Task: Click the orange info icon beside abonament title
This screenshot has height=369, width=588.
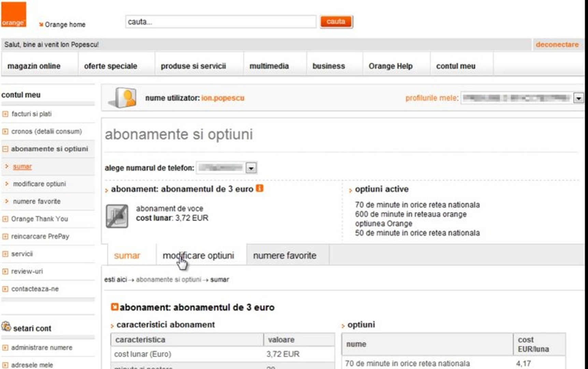Action: pos(260,188)
